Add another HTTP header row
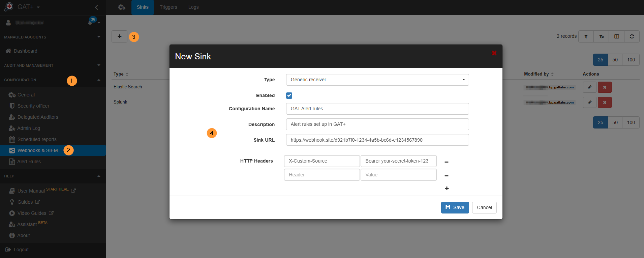This screenshot has width=644, height=258. pos(447,188)
